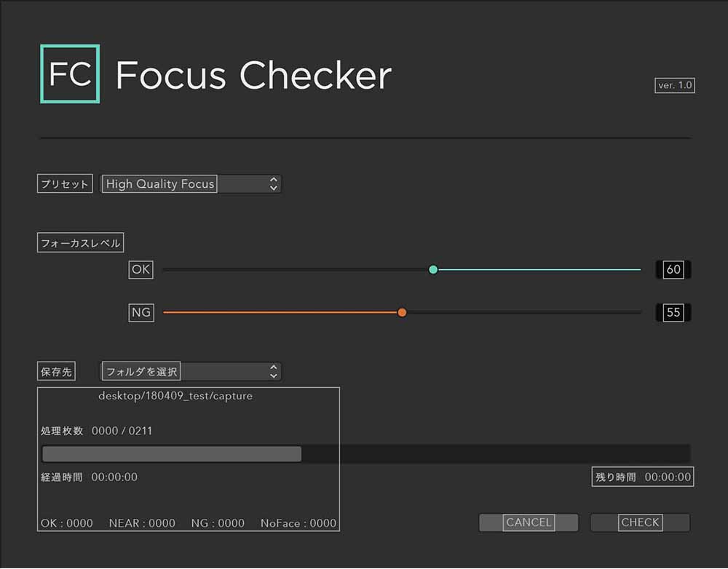
Task: Click the フォーカスレベル label
Action: point(80,243)
